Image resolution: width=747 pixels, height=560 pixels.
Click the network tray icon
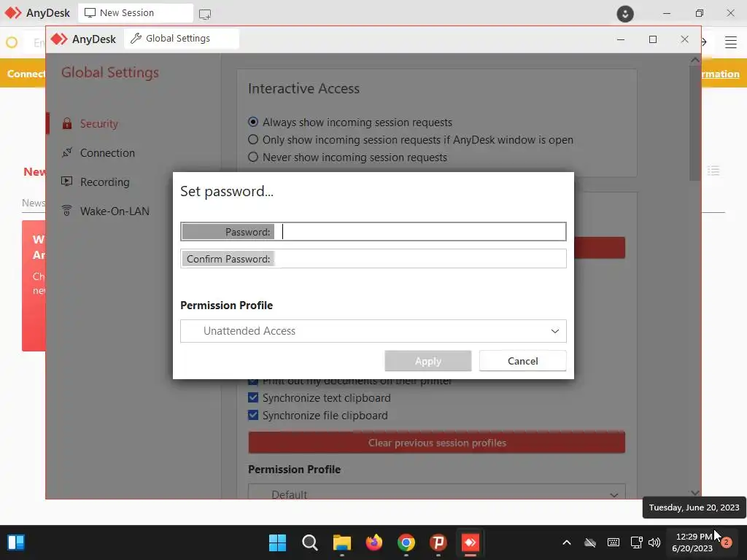(x=636, y=542)
